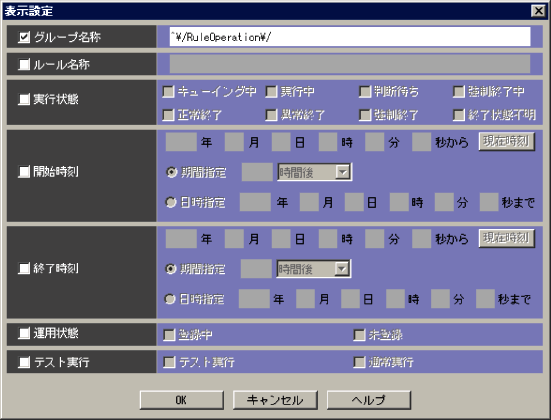
Task: Select 日時指定 radio in 終了時刻 section
Action: [x=170, y=299]
